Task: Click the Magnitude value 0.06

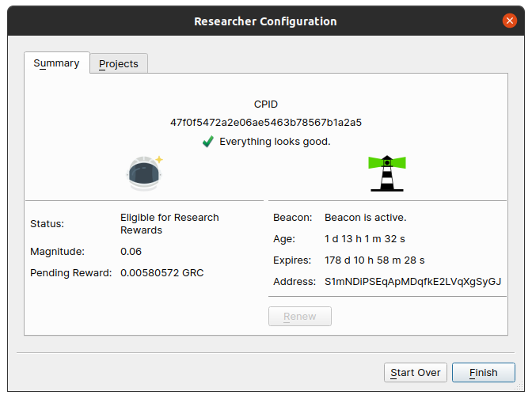Action: pyautogui.click(x=131, y=252)
